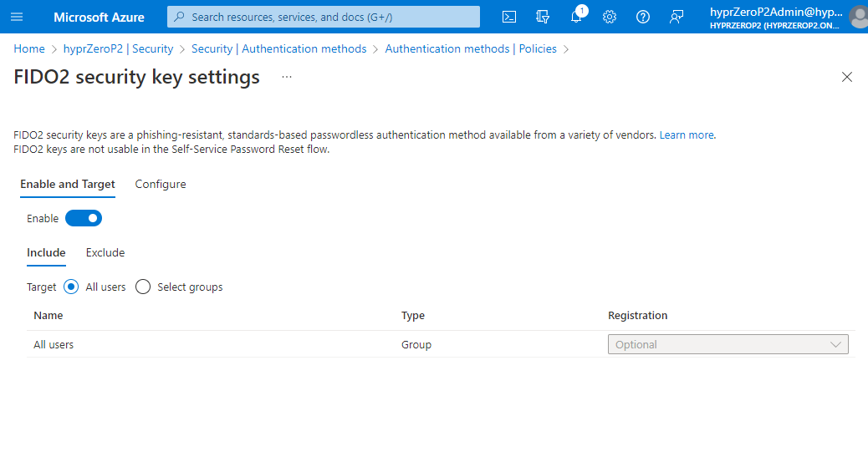The width and height of the screenshot is (868, 462).
Task: Open the Learn more link
Action: [687, 135]
